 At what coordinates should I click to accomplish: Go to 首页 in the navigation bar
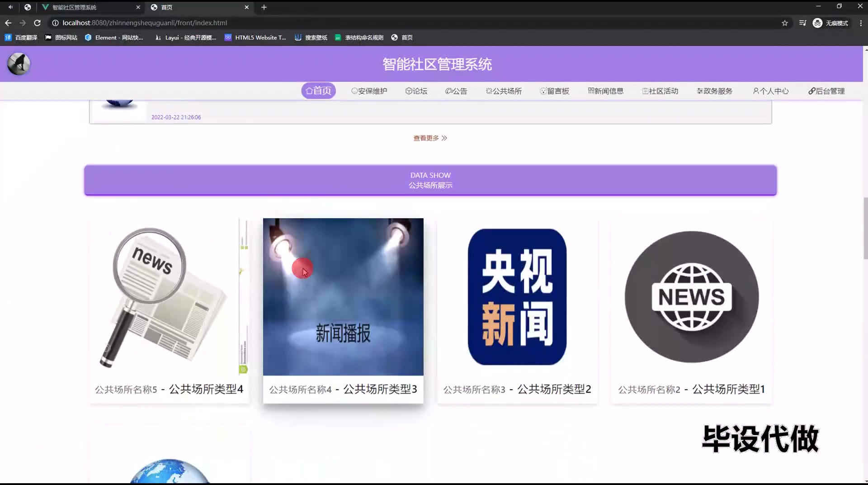pos(318,90)
